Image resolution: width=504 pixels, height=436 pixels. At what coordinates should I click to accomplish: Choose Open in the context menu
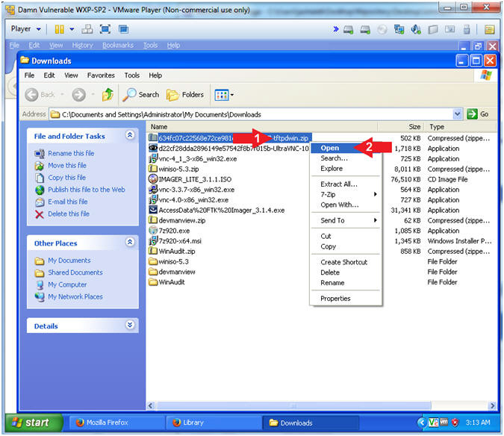tap(346, 148)
